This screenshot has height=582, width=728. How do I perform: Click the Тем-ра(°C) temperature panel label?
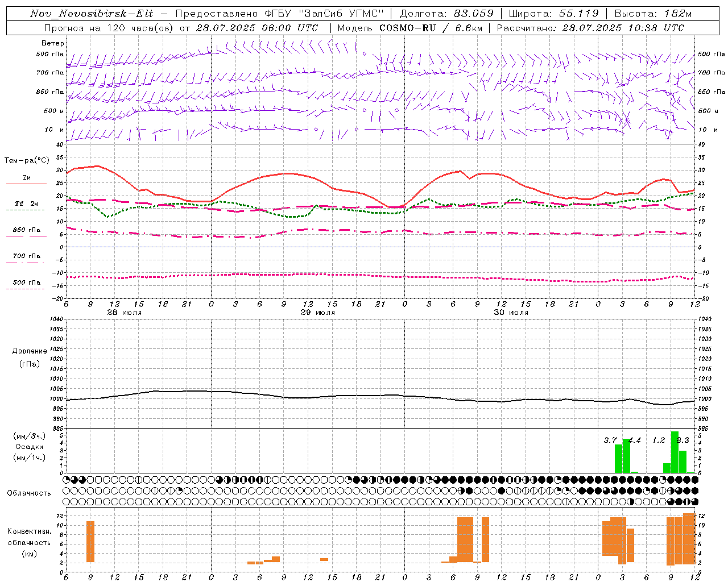tap(27, 161)
